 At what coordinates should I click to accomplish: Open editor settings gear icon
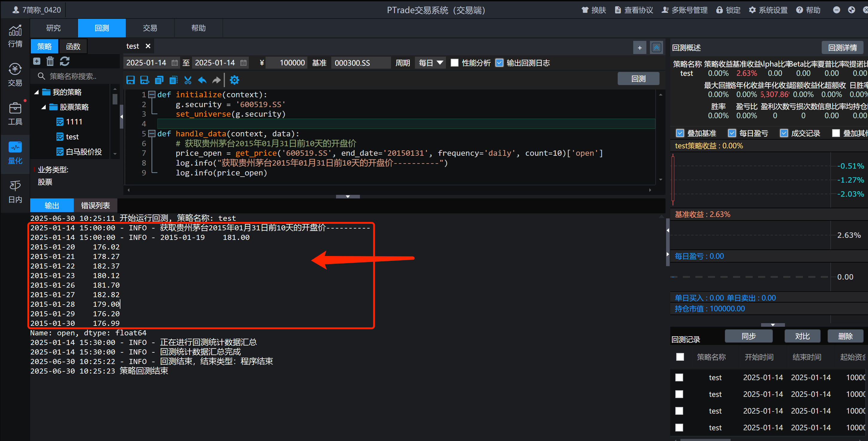click(234, 80)
